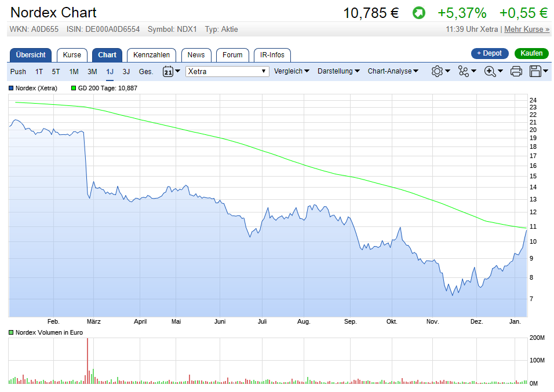The height and width of the screenshot is (392, 554).
Task: Expand the settings gear dropdown arrow
Action: tap(447, 71)
